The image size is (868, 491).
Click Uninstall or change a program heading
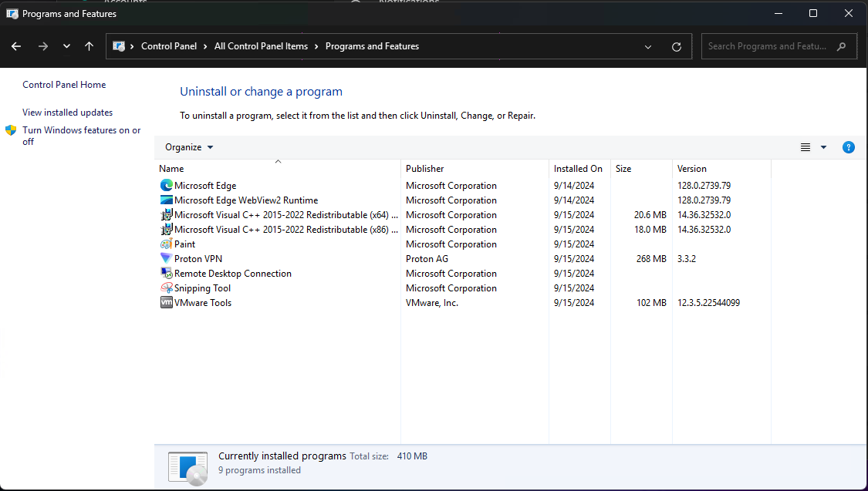tap(262, 92)
